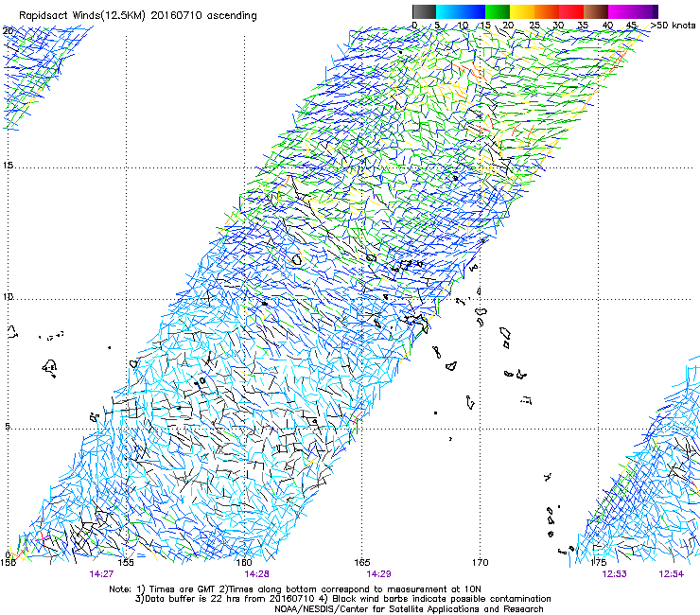This screenshot has height=615, width=700.
Task: Click the note line '3)Data buffer is 22 hrs'
Action: [x=342, y=599]
